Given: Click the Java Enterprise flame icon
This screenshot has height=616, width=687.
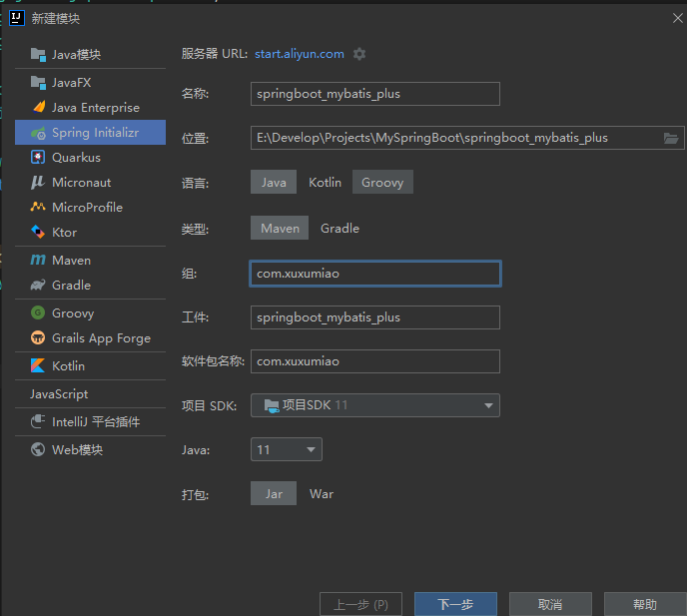Looking at the screenshot, I should [39, 108].
